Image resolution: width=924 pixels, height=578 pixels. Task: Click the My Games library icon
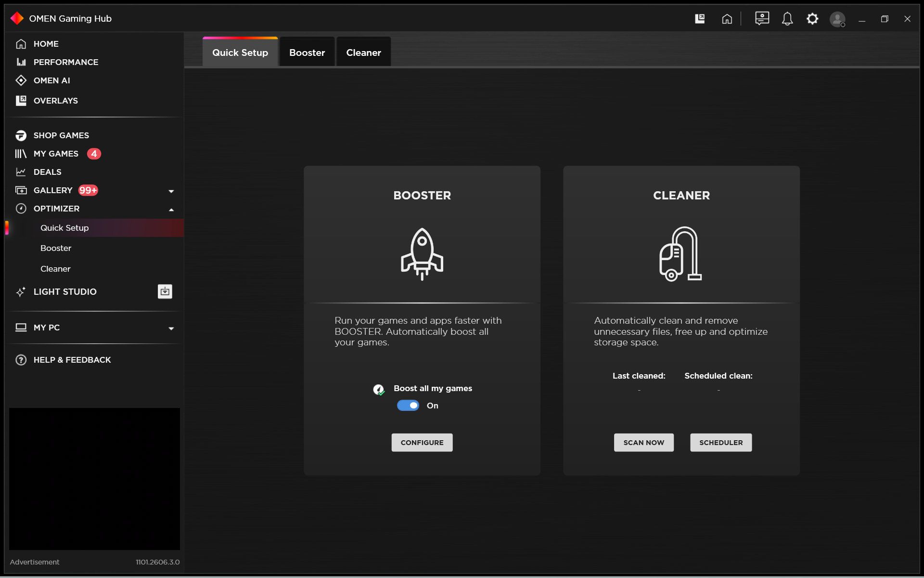click(x=21, y=154)
